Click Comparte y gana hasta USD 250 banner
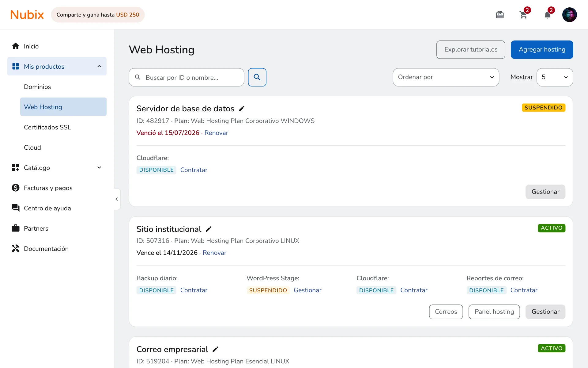 (x=98, y=15)
